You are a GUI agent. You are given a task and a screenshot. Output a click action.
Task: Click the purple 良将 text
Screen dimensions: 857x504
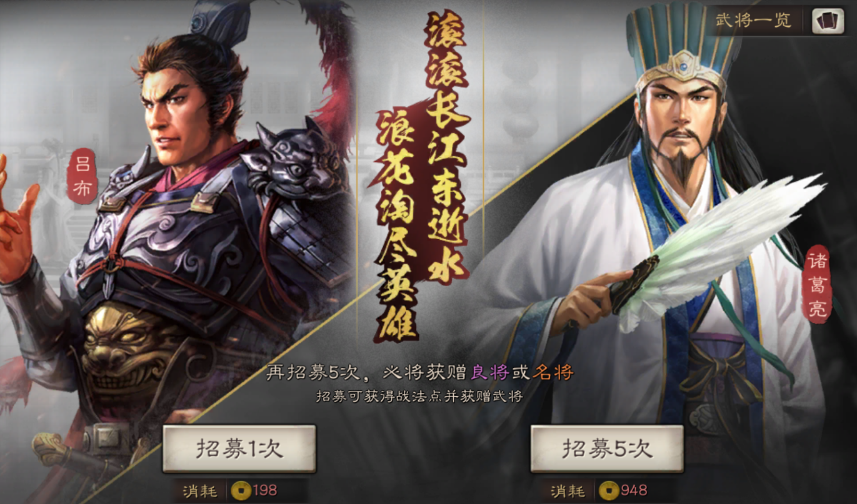click(x=489, y=373)
